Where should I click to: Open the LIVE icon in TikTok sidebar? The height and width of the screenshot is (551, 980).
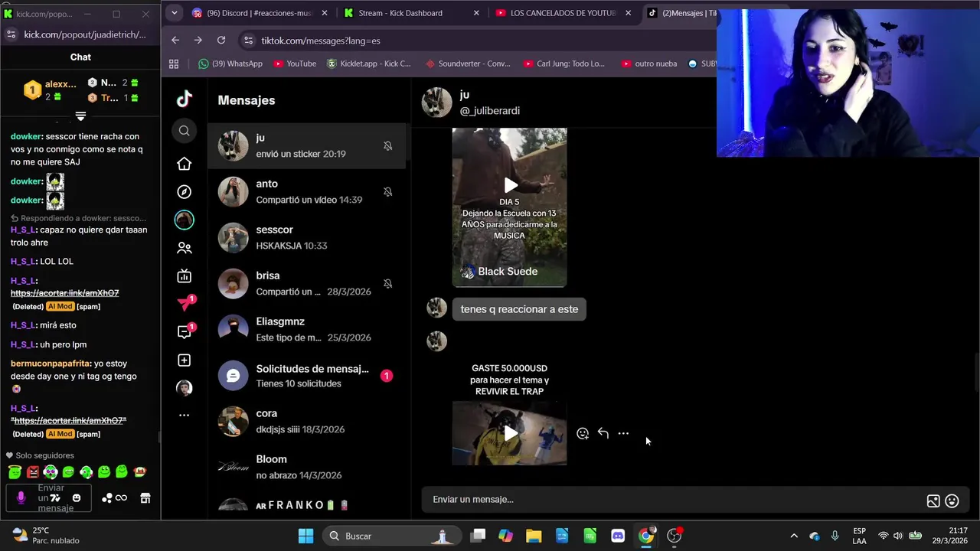tap(185, 276)
